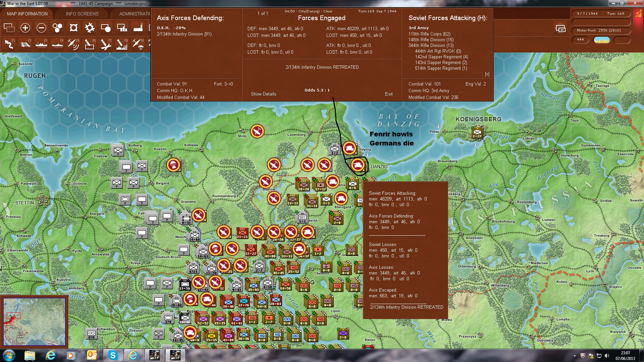Click the factory icon in toolbar
Viewport: 644px width, 362px height.
click(138, 28)
